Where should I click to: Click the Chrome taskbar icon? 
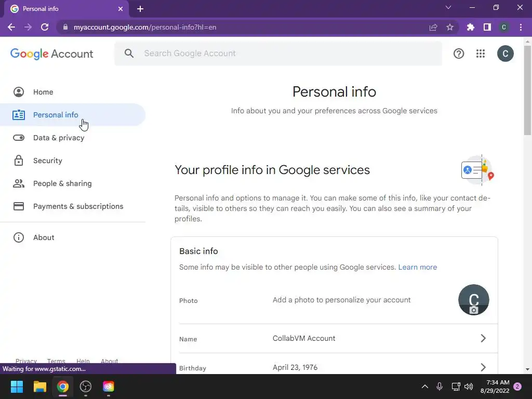(x=63, y=387)
